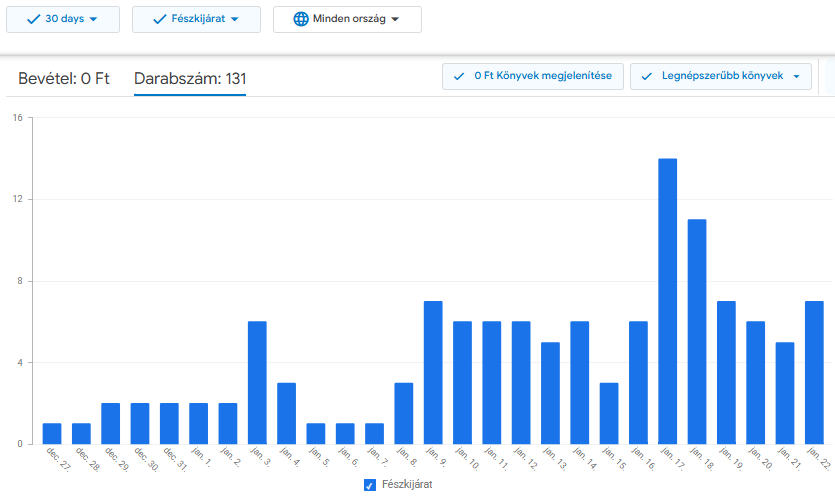
Task: Expand the Fészkijárat book filter arrow
Action: tap(234, 20)
